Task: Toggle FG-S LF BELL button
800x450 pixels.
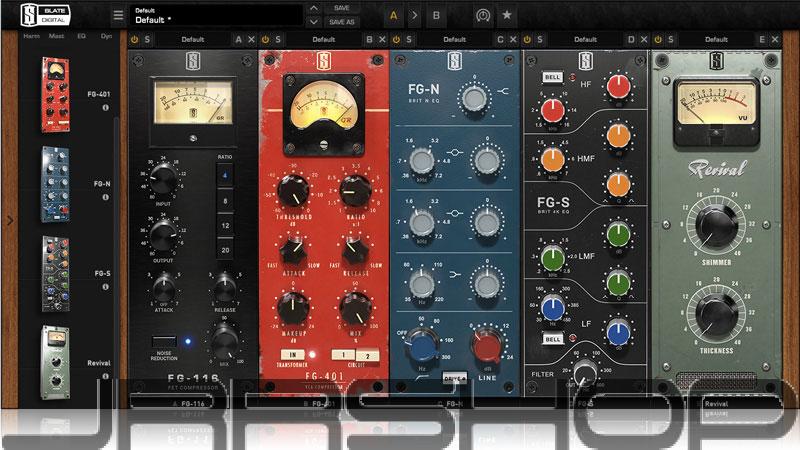Action: [553, 339]
